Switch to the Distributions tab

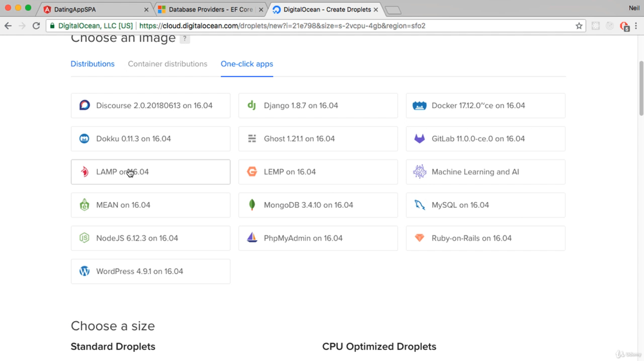(x=92, y=64)
